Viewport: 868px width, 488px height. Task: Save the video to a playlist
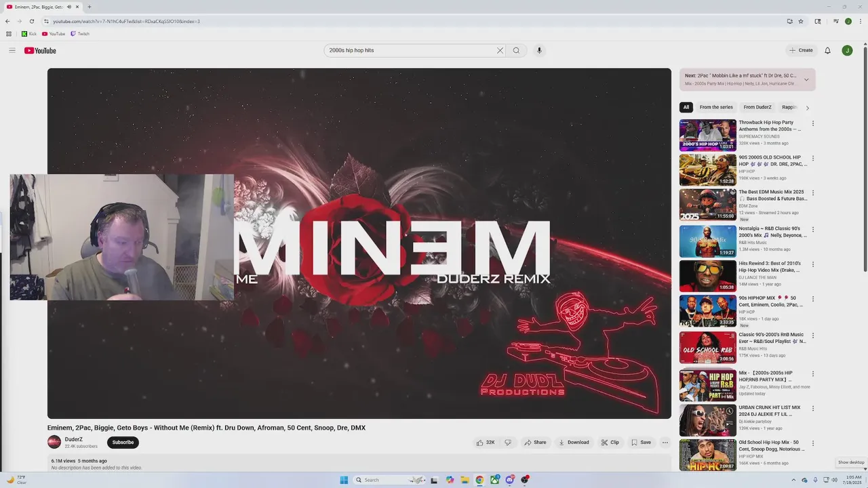(x=641, y=443)
